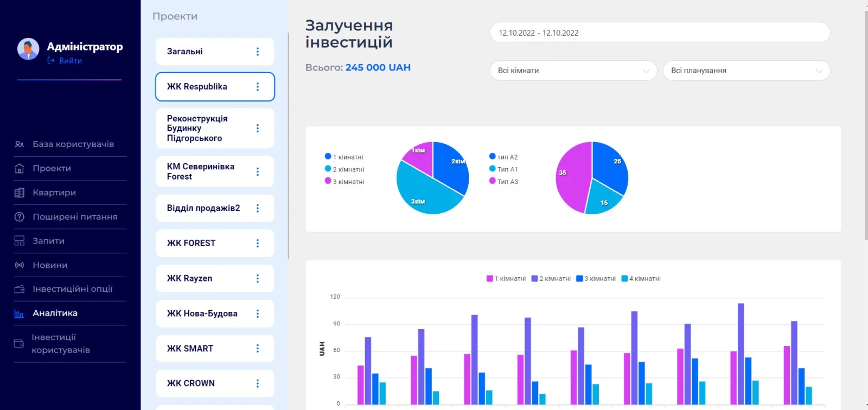Toggle the 4 кімнатні bar chart legend

click(641, 279)
